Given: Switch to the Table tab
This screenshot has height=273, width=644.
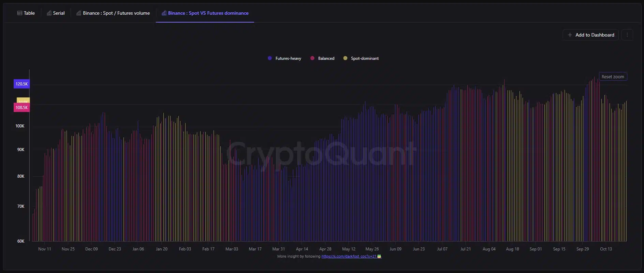Looking at the screenshot, I should click(26, 13).
